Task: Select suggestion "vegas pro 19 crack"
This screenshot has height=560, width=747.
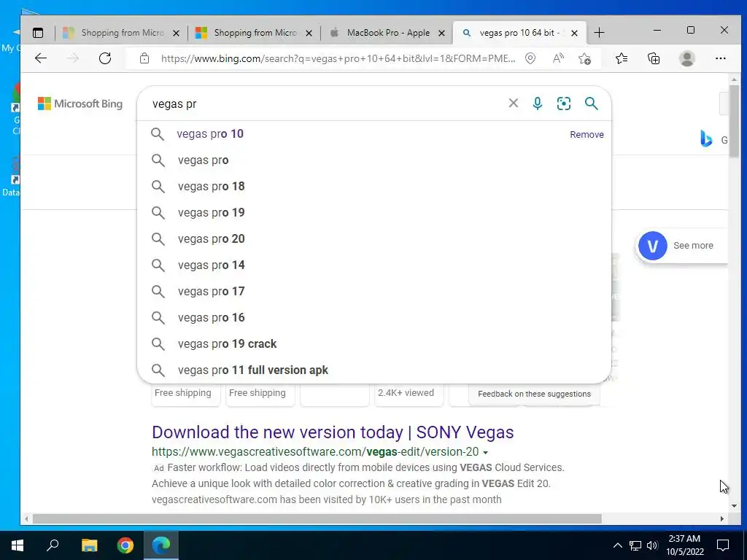Action: [374, 343]
